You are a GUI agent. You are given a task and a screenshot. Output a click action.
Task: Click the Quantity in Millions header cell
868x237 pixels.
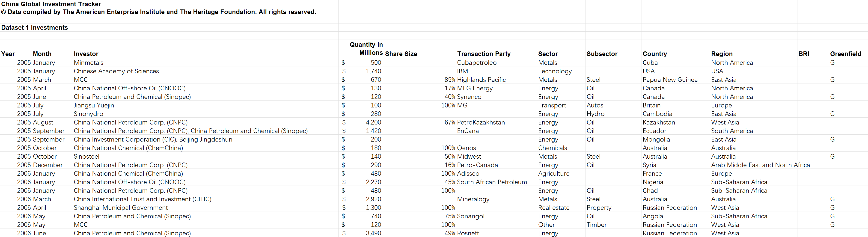click(x=366, y=49)
